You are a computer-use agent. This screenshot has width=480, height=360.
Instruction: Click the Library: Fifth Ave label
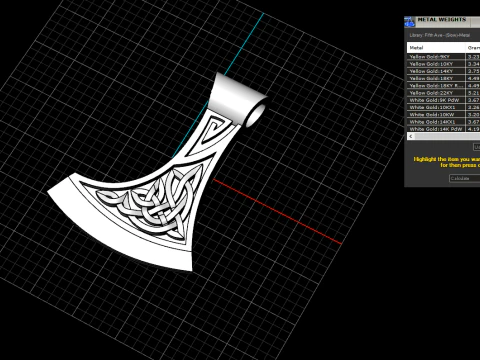[439, 35]
